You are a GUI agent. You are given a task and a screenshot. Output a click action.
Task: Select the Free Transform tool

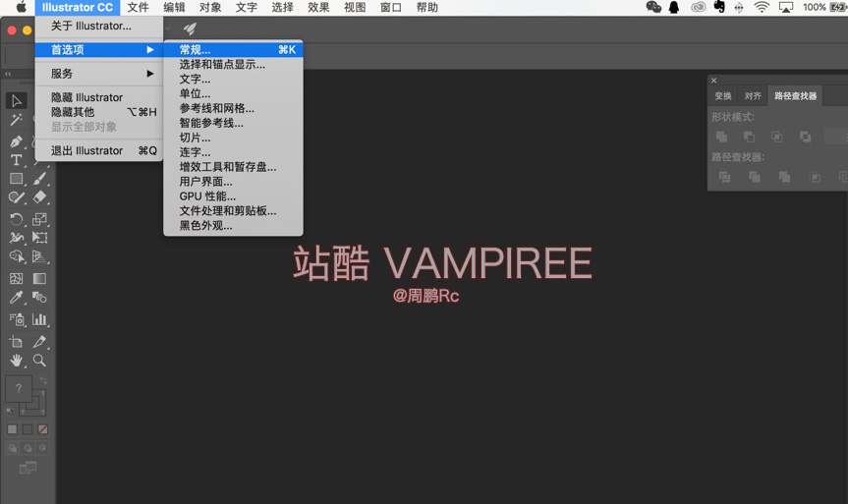[x=39, y=238]
